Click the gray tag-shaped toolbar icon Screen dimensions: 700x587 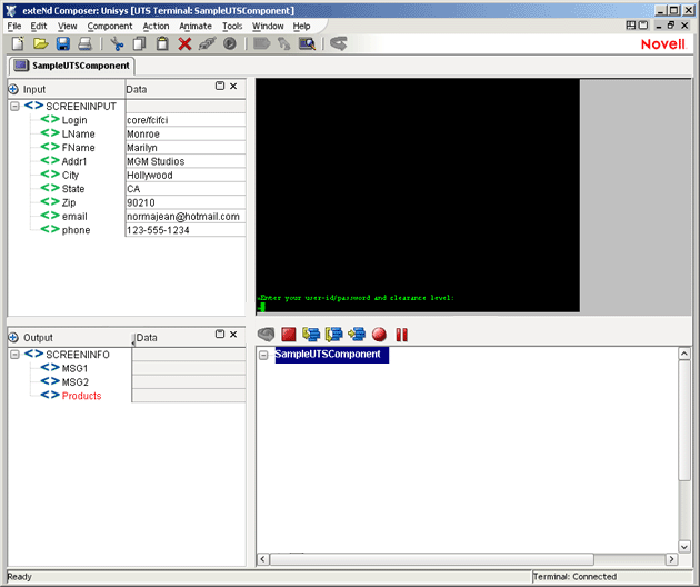[x=262, y=44]
